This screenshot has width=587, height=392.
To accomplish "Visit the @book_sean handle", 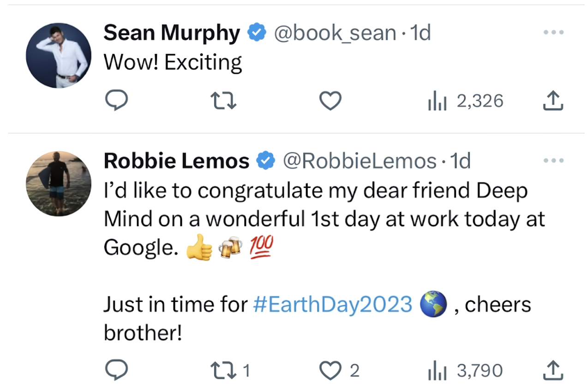I will click(335, 33).
